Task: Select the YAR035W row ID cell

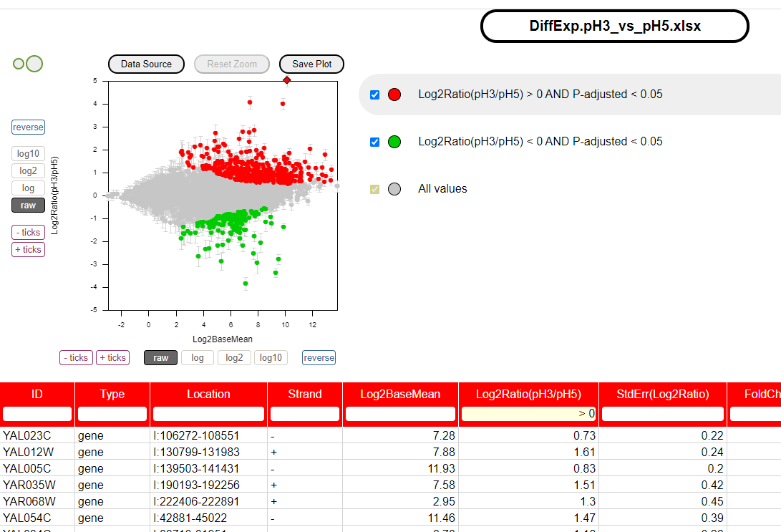Action: click(37, 485)
